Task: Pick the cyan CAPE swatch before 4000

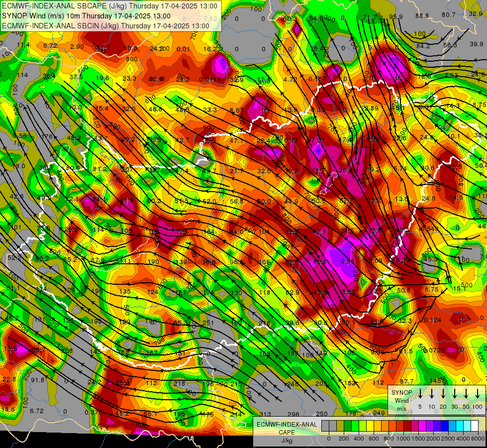Action: [459, 426]
